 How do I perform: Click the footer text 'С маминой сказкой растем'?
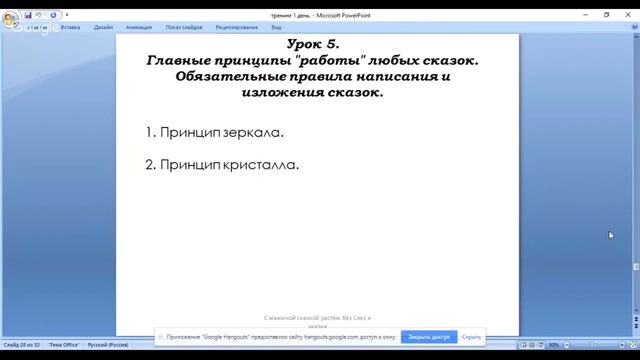pyautogui.click(x=302, y=318)
